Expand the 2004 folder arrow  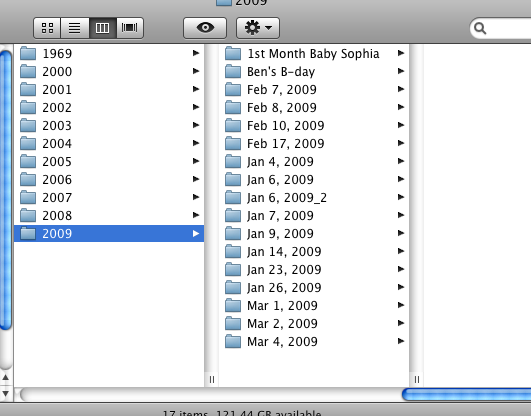tap(195, 143)
